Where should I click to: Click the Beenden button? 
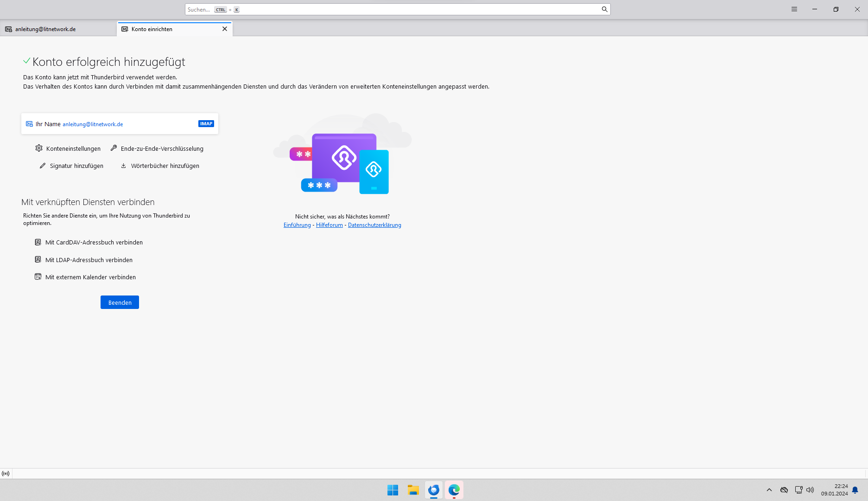pyautogui.click(x=119, y=302)
